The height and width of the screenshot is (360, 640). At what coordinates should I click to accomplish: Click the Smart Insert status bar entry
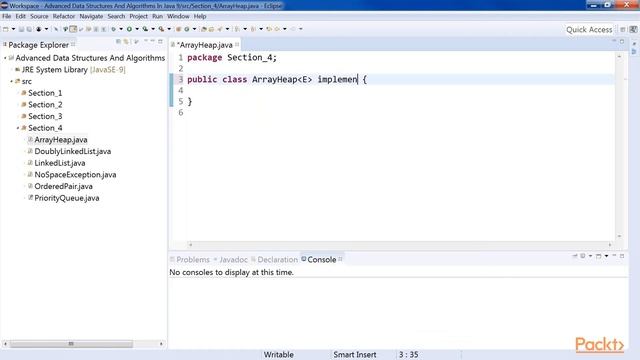pyautogui.click(x=355, y=354)
